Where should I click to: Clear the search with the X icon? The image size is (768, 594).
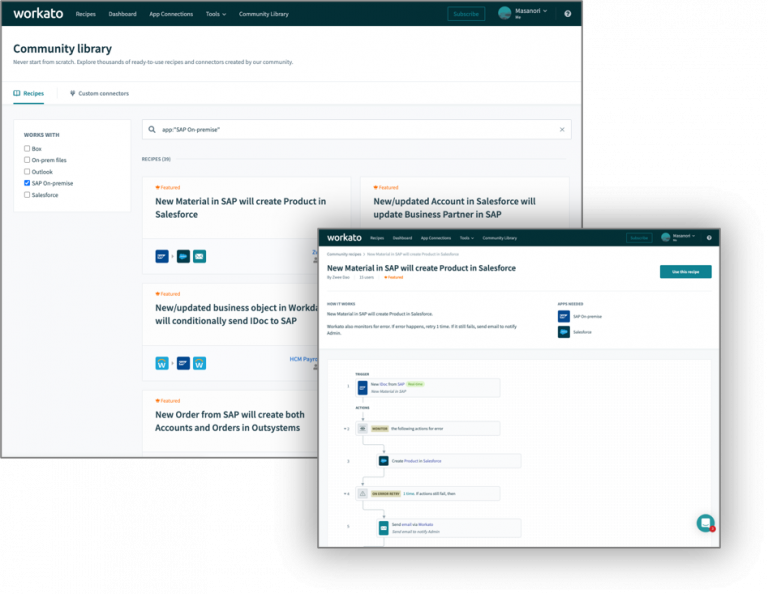point(562,130)
